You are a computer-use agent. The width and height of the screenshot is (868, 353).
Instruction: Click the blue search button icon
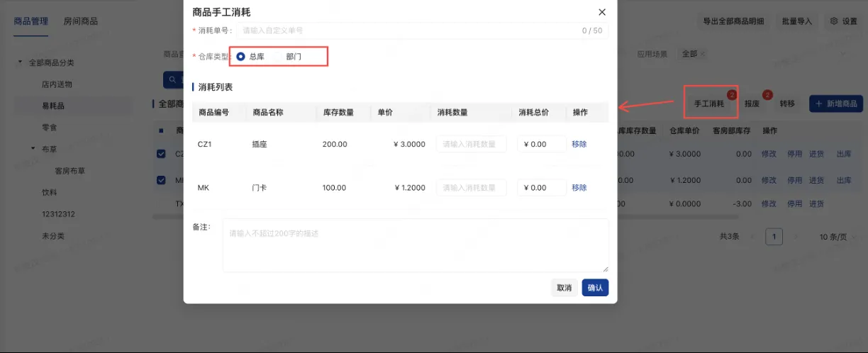tap(171, 79)
